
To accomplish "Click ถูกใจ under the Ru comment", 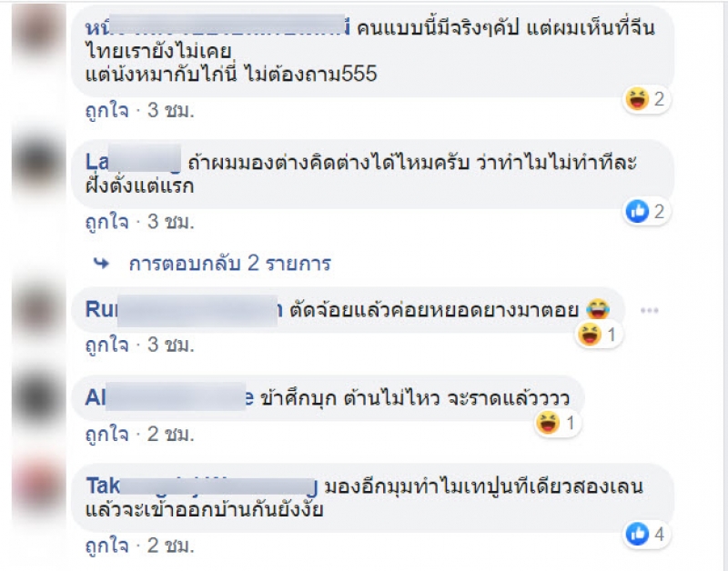I will [106, 346].
